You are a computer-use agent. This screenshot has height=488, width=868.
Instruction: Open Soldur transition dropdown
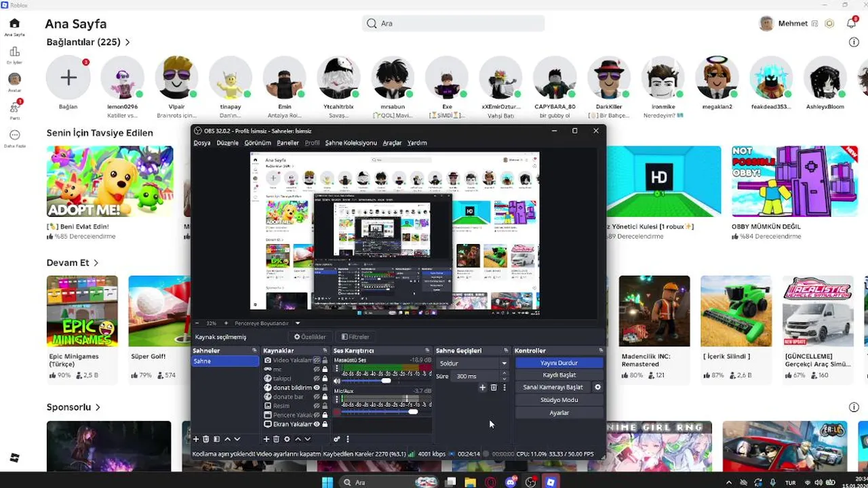(x=473, y=363)
